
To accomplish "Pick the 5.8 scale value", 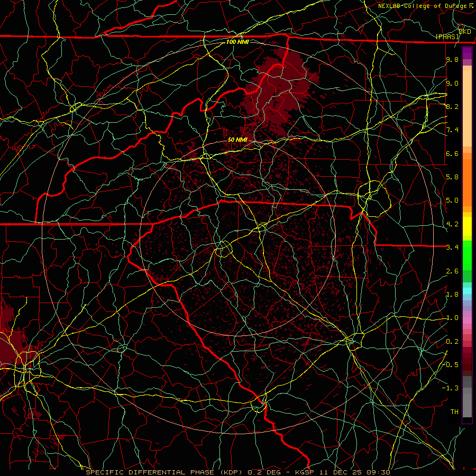I will pos(452,177).
